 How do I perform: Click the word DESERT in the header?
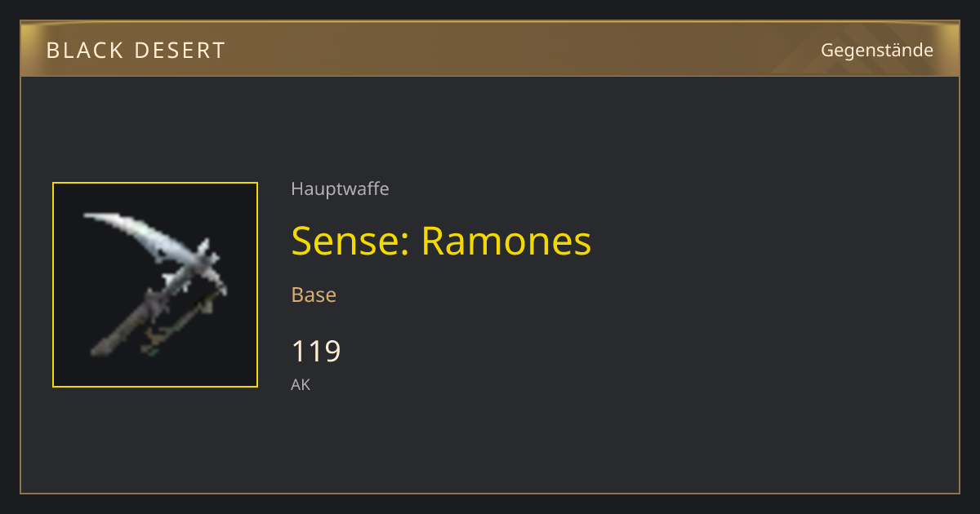click(180, 51)
